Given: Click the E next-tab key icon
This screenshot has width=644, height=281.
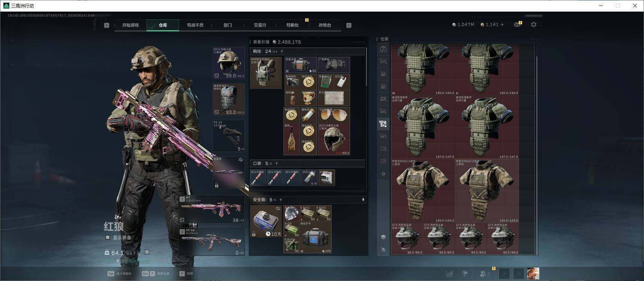Looking at the screenshot, I should pos(349,25).
